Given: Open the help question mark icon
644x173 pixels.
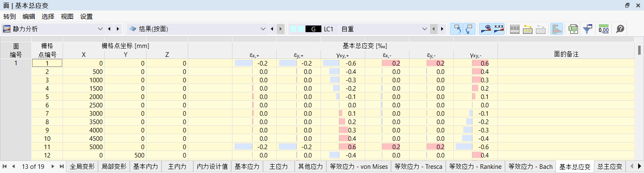Looking at the screenshot, I should tap(620, 29).
